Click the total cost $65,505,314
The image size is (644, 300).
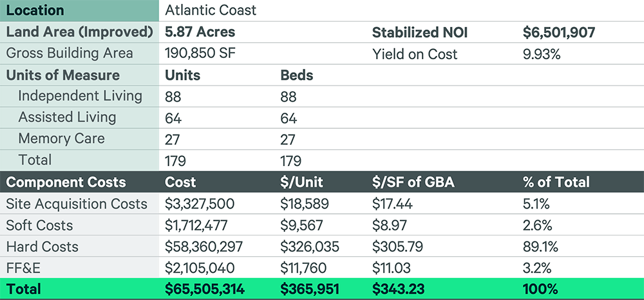coord(205,289)
